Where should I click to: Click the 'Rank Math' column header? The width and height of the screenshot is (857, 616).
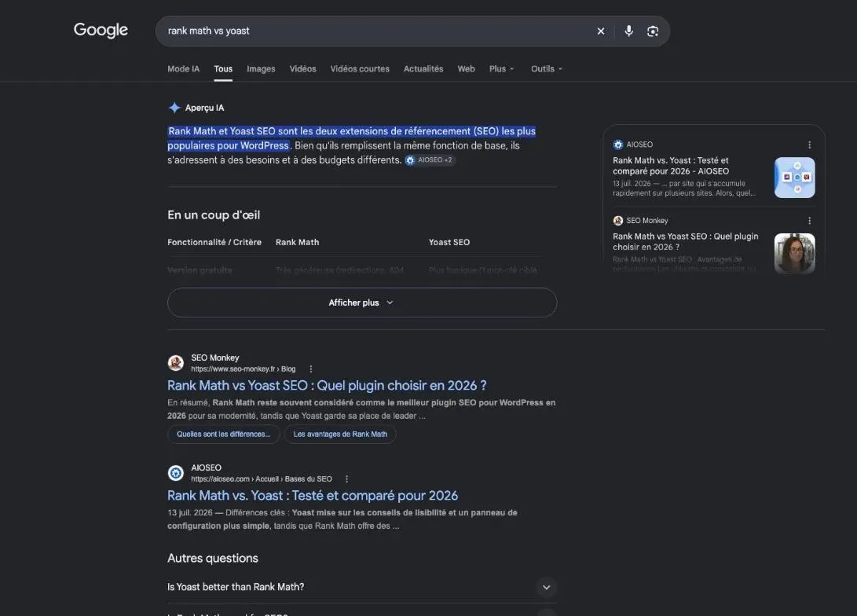(298, 242)
